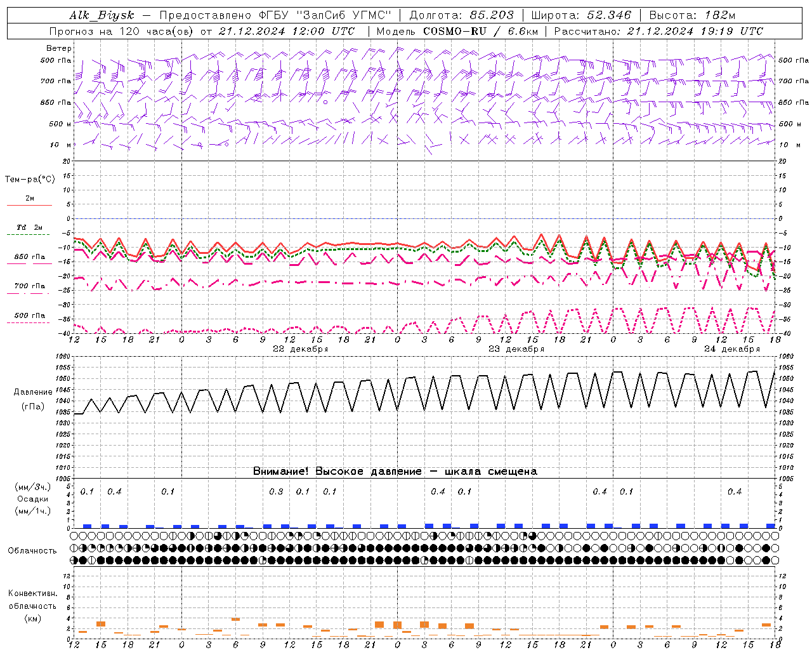Select the "Предоставлено ФГБУ ЗапСиб УГМС" provider text

[x=275, y=15]
